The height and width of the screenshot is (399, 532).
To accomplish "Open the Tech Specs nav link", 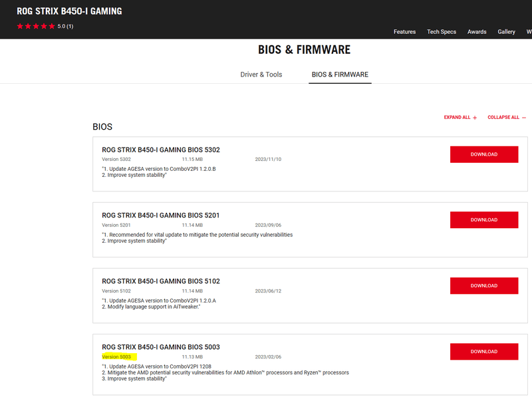I will point(442,31).
